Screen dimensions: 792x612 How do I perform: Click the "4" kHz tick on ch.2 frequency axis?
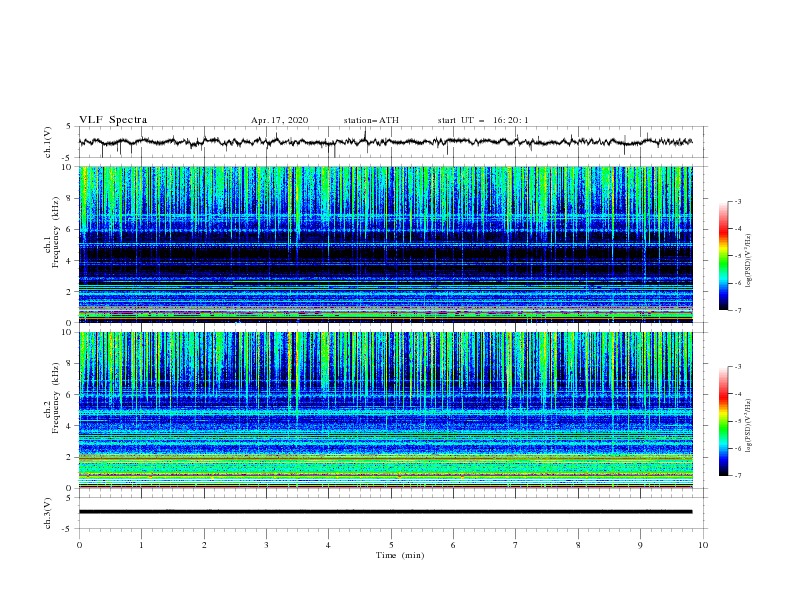pos(69,426)
